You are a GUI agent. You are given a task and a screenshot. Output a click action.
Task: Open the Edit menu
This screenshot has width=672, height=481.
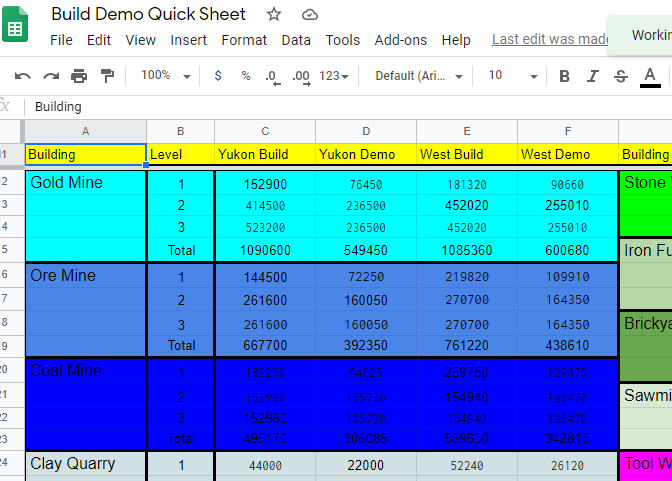click(99, 40)
